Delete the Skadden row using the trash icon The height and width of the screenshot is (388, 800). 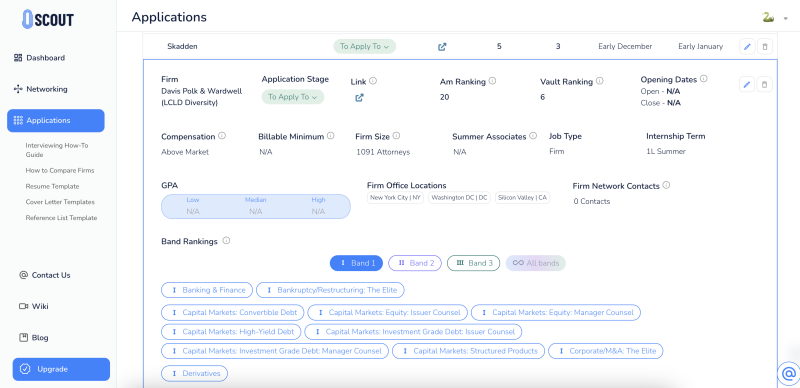tap(764, 46)
